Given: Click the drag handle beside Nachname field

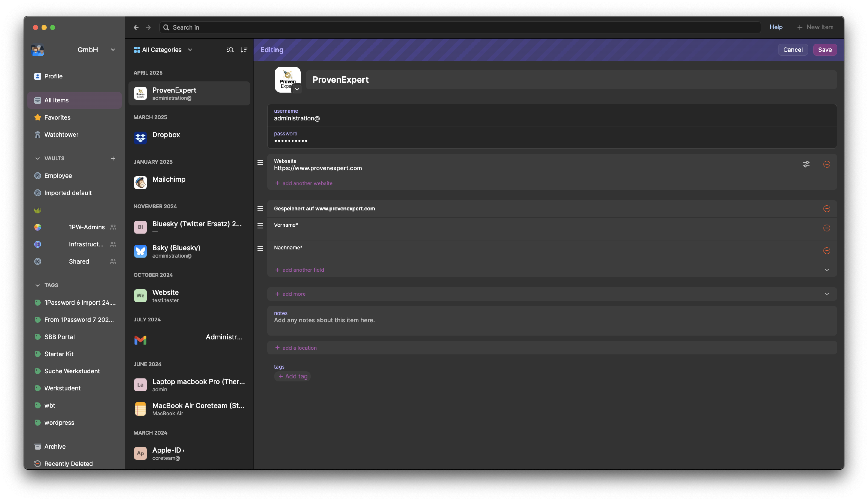Looking at the screenshot, I should pyautogui.click(x=260, y=248).
